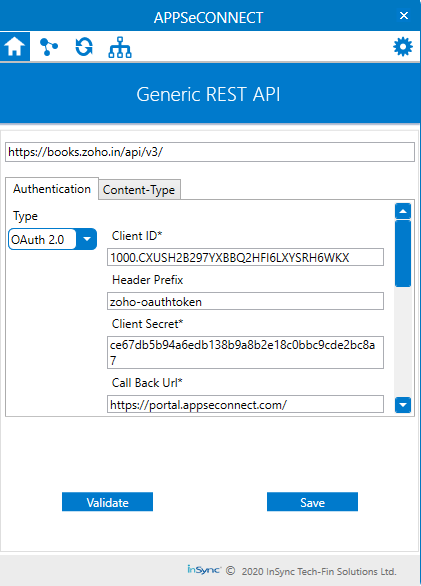The image size is (421, 586).
Task: Click the Client ID input field
Action: coord(245,257)
